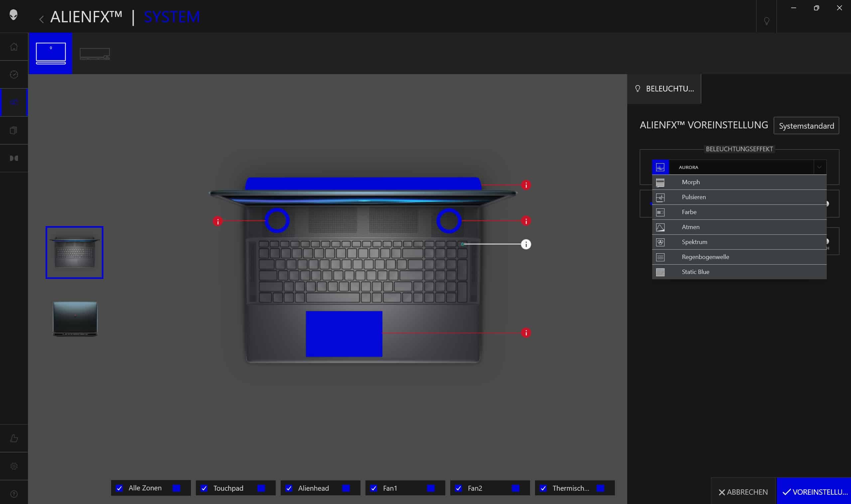Click the Alienware head logo icon

(x=13, y=15)
